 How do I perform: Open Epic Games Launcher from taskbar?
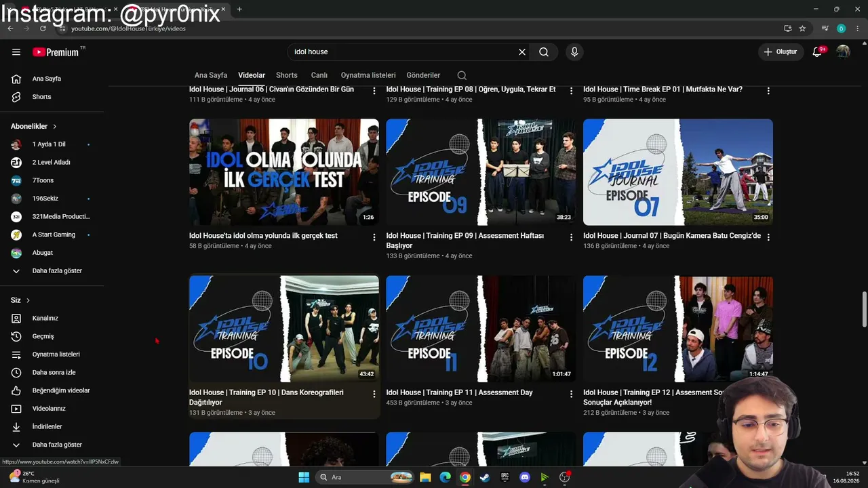click(x=505, y=477)
